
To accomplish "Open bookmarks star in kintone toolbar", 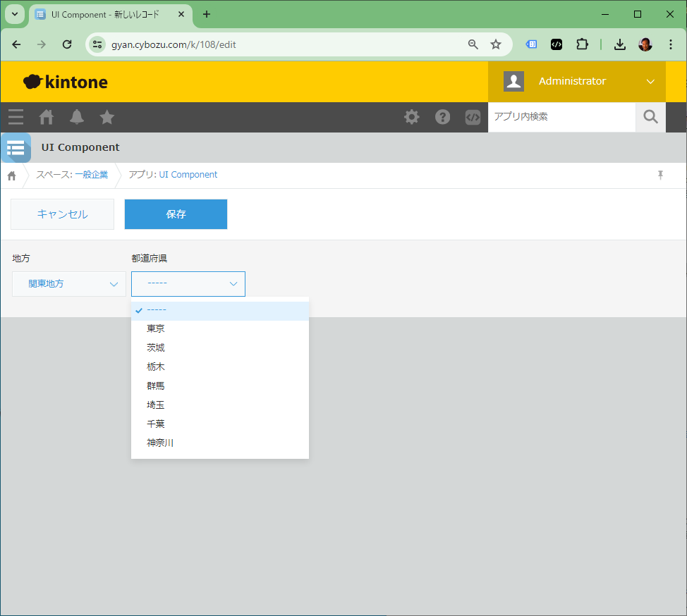I will click(x=107, y=117).
